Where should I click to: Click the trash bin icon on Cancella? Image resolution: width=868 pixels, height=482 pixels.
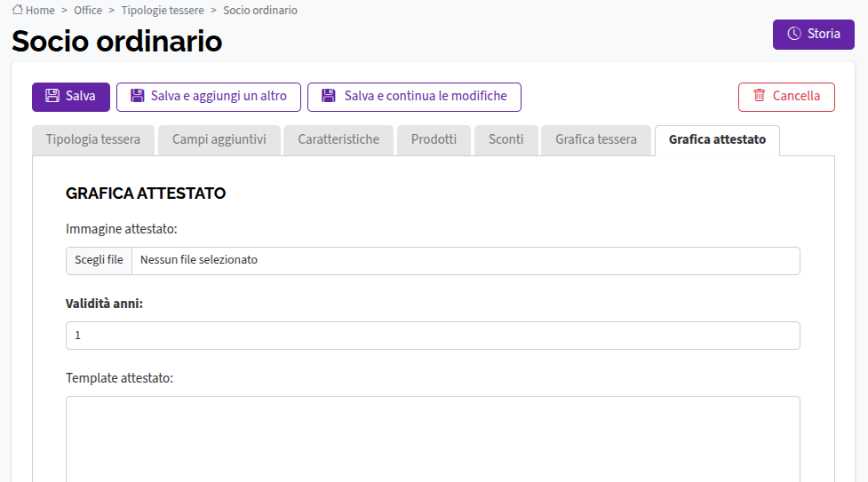[x=760, y=95]
